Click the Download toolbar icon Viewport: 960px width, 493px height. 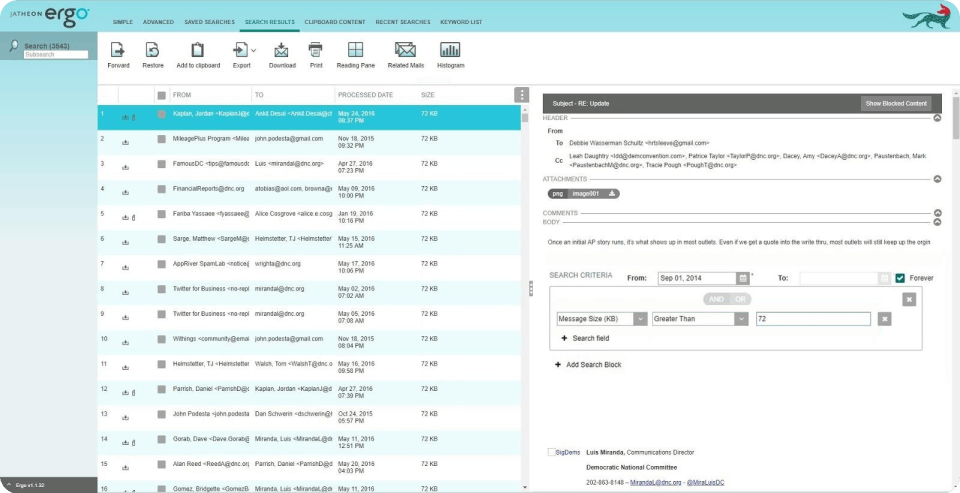(282, 50)
